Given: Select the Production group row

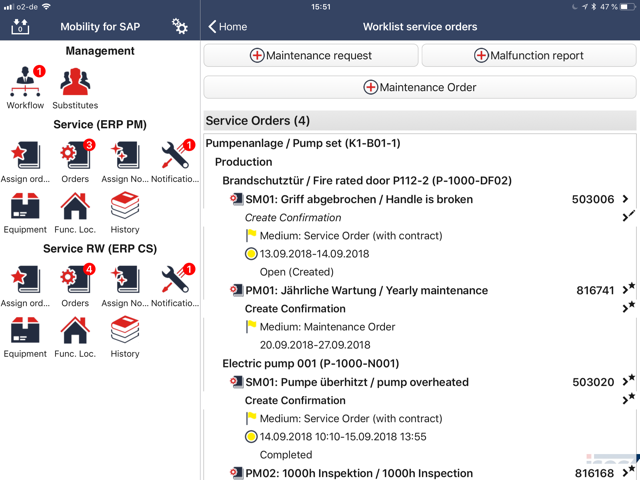Looking at the screenshot, I should pyautogui.click(x=244, y=162).
